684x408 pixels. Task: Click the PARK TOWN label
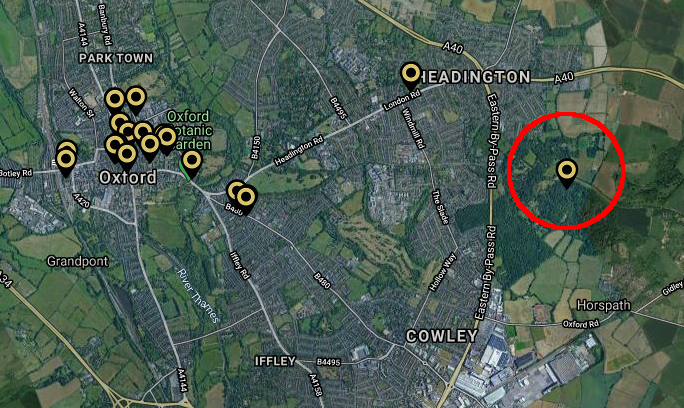point(116,58)
